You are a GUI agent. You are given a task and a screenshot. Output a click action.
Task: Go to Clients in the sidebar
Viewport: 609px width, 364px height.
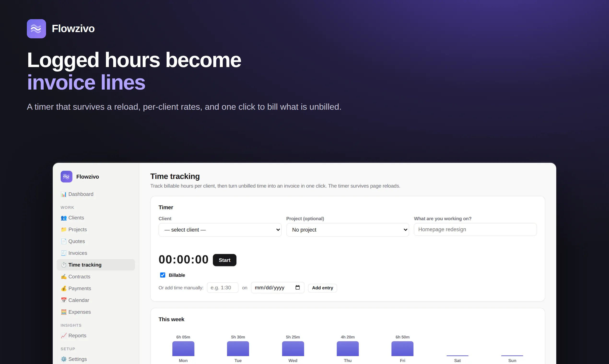point(96,218)
